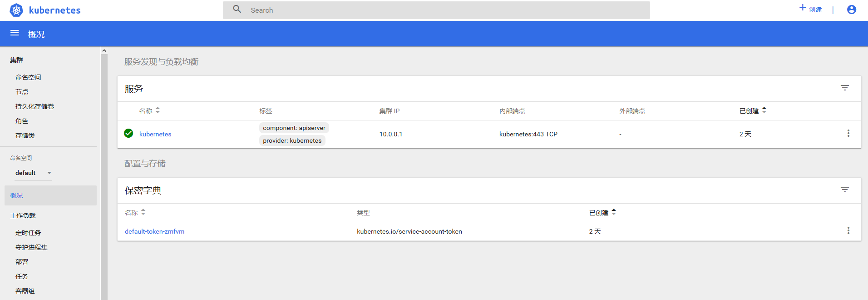Screen dimensions: 868x300
Task: Click the 外部端点 column header
Action: pyautogui.click(x=632, y=111)
